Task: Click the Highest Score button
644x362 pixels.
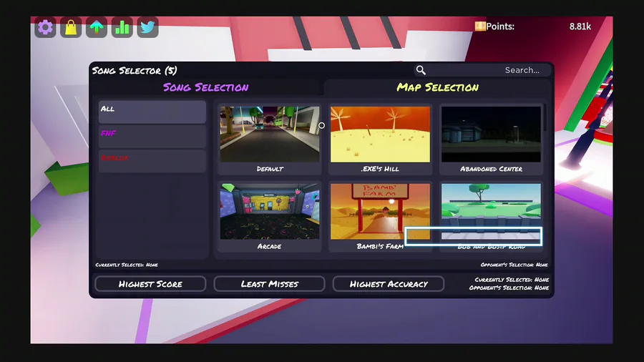Action: point(150,284)
